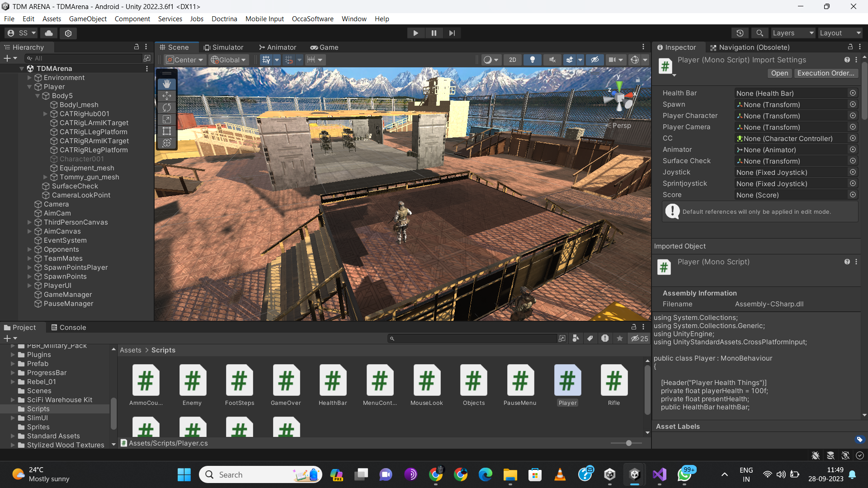The width and height of the screenshot is (868, 488).
Task: Select the Rect transform tool
Action: click(167, 131)
